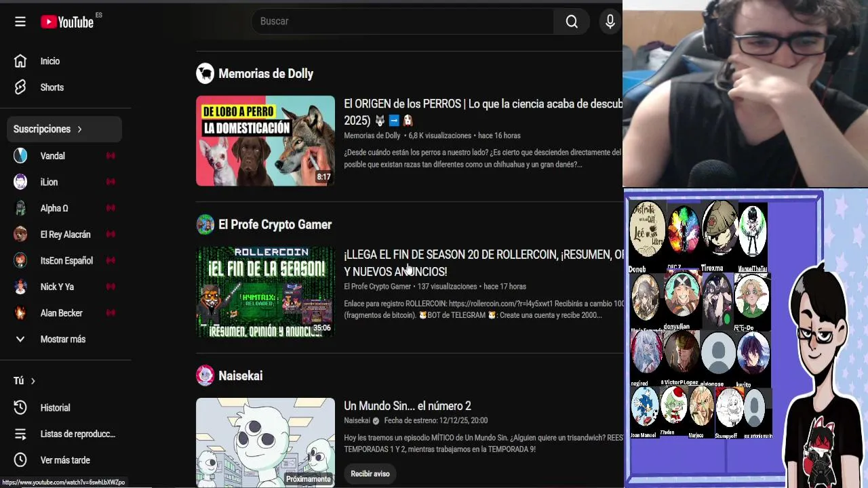
Task: Open Nick Y Ya channel avatar
Action: tap(20, 287)
